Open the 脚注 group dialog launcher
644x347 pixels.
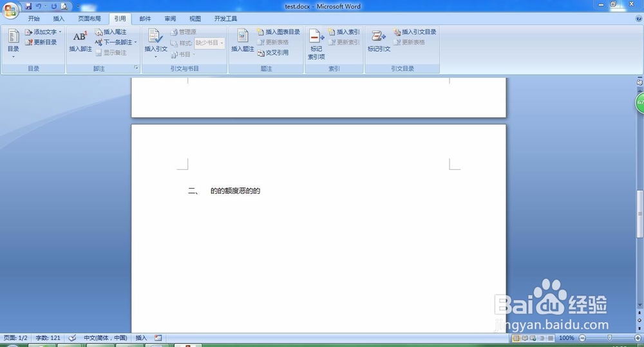tap(136, 68)
